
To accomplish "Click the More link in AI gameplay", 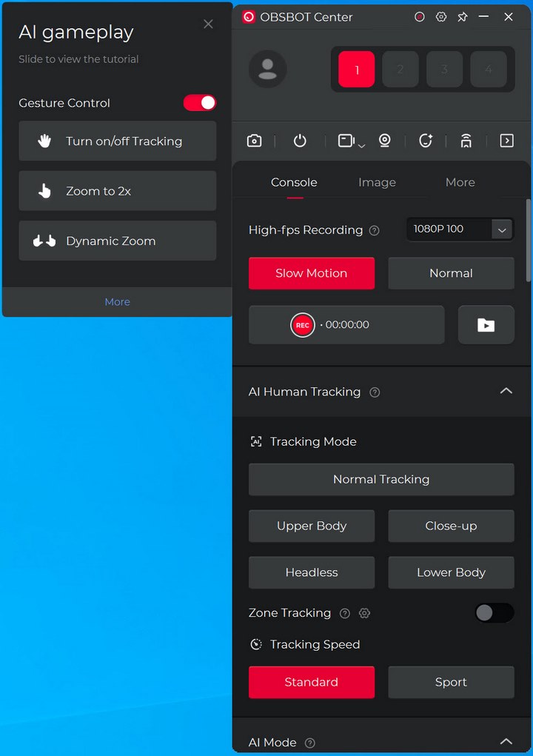I will pos(117,302).
